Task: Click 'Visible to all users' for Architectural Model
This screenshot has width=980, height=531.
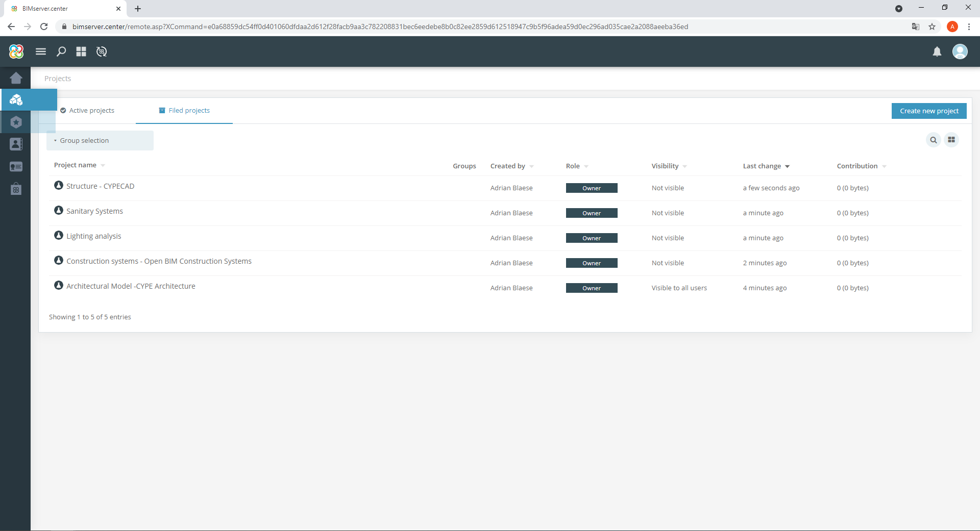Action: coord(679,288)
